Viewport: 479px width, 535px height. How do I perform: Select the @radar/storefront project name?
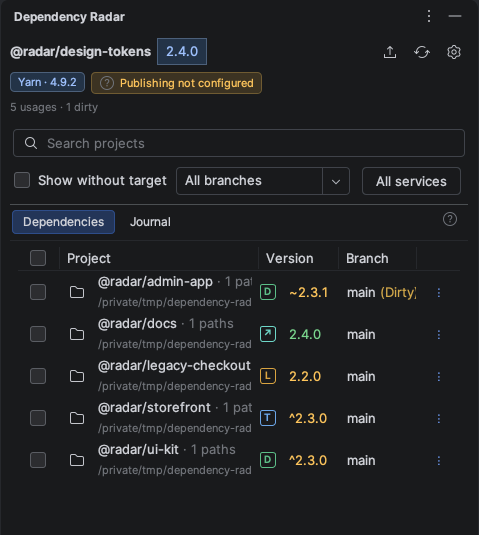coord(154,408)
